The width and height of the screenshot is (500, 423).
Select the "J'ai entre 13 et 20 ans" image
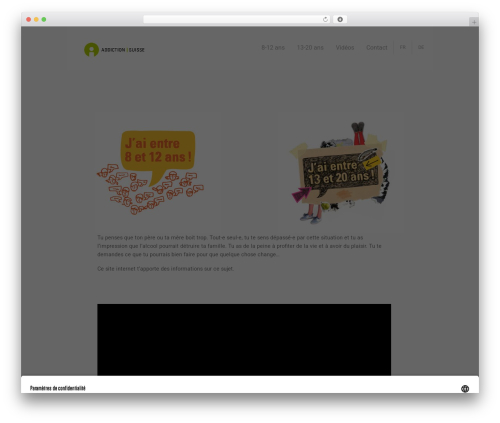pyautogui.click(x=340, y=173)
